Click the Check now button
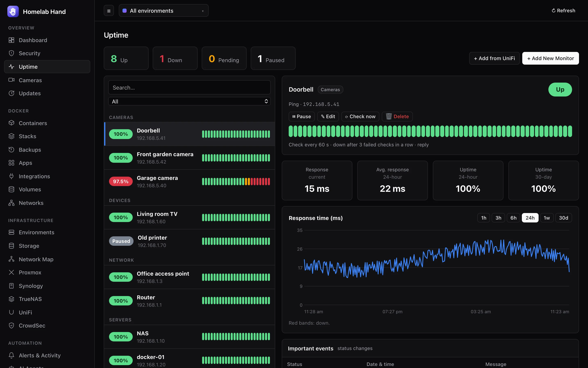588x368 pixels. tap(360, 116)
